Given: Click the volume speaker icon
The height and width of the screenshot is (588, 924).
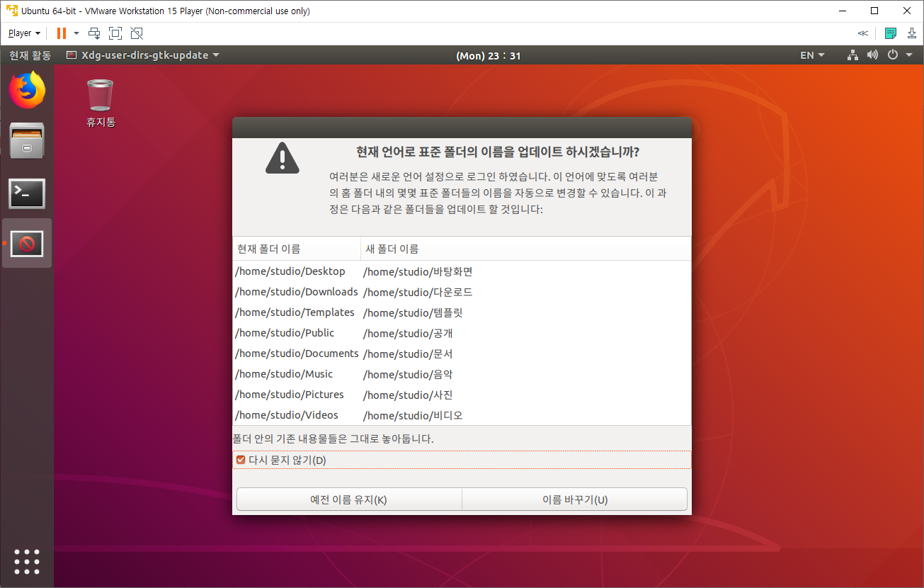Looking at the screenshot, I should (872, 55).
